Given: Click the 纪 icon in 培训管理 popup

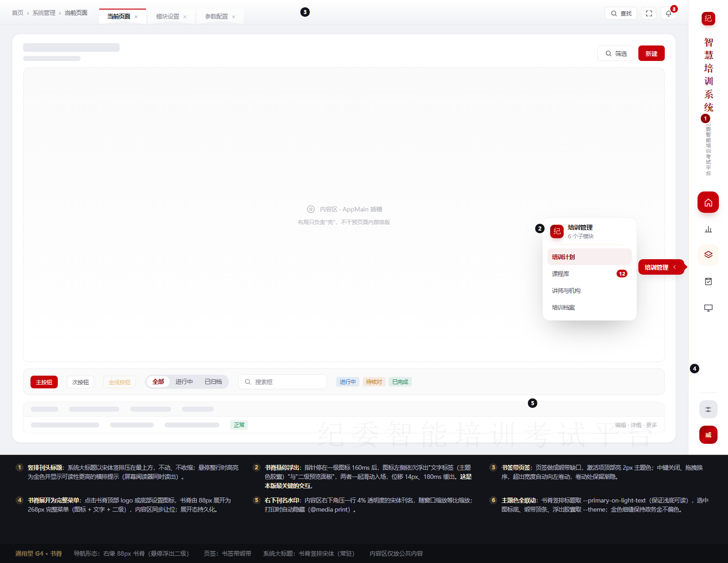Looking at the screenshot, I should click(557, 231).
